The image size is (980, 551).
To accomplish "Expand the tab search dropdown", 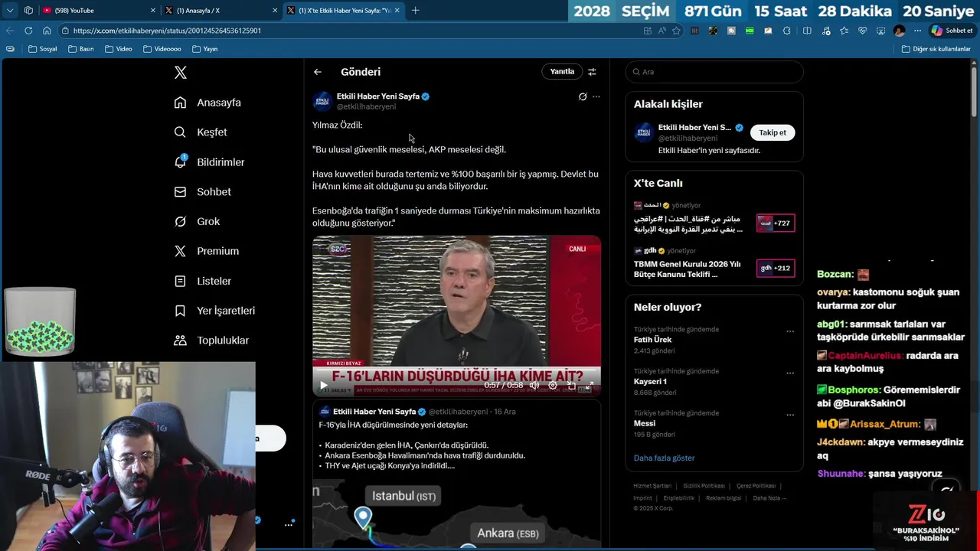I will [10, 10].
